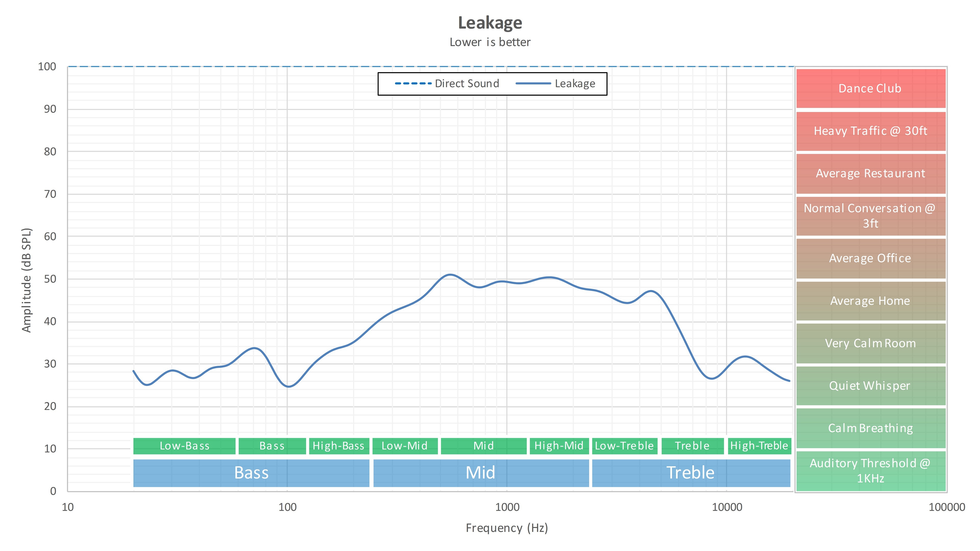Click the Average Restaurant reference block
The width and height of the screenshot is (980, 551).
[871, 173]
